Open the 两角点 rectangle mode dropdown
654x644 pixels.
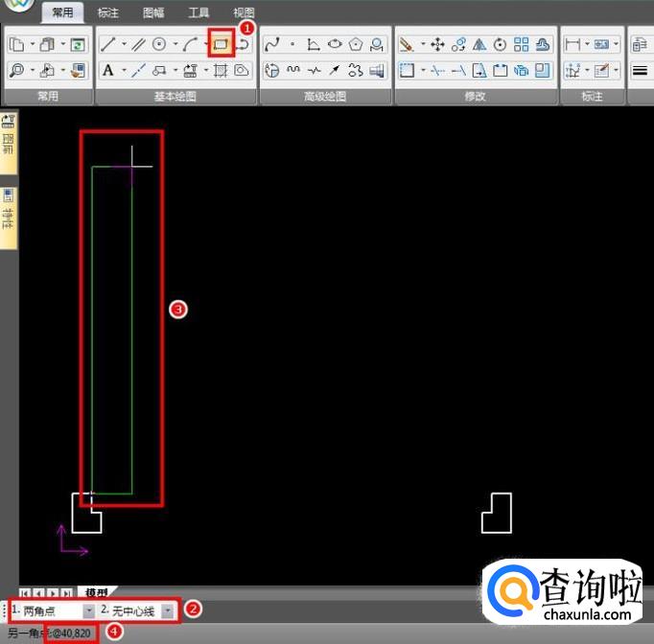88,610
